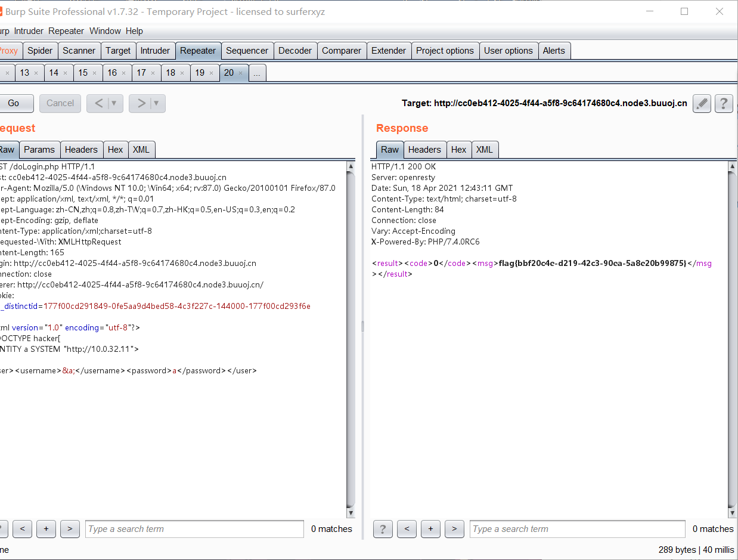Image resolution: width=738 pixels, height=560 pixels.
Task: Switch to the Spider tab
Action: click(x=41, y=51)
